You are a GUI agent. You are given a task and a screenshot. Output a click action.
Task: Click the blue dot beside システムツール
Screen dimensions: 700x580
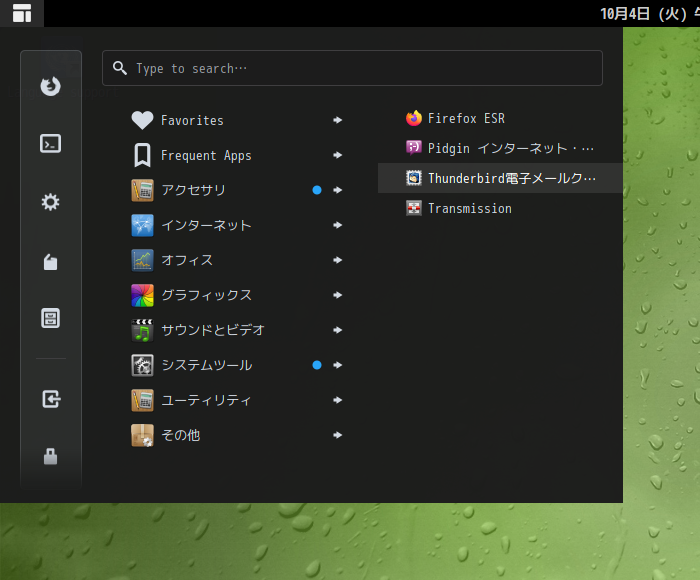point(317,365)
